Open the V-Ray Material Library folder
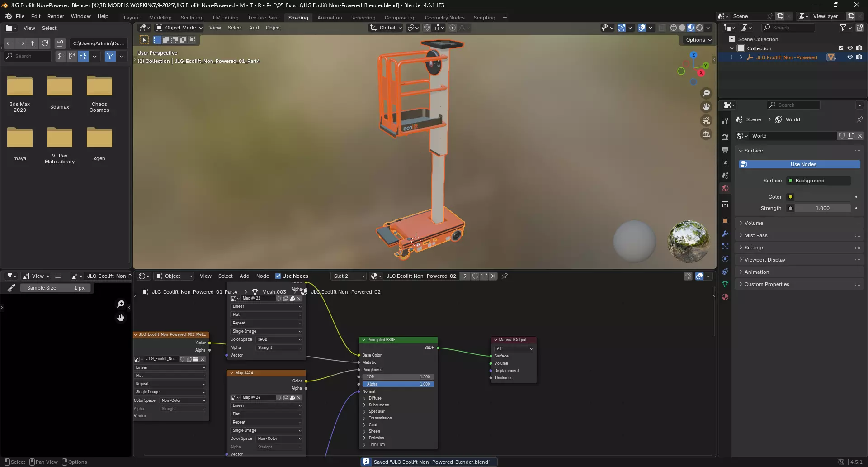 pyautogui.click(x=60, y=146)
